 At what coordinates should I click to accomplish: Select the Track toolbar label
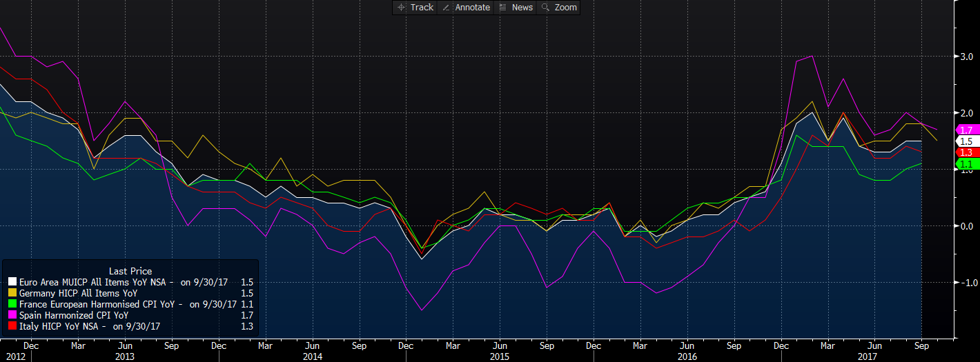[422, 8]
